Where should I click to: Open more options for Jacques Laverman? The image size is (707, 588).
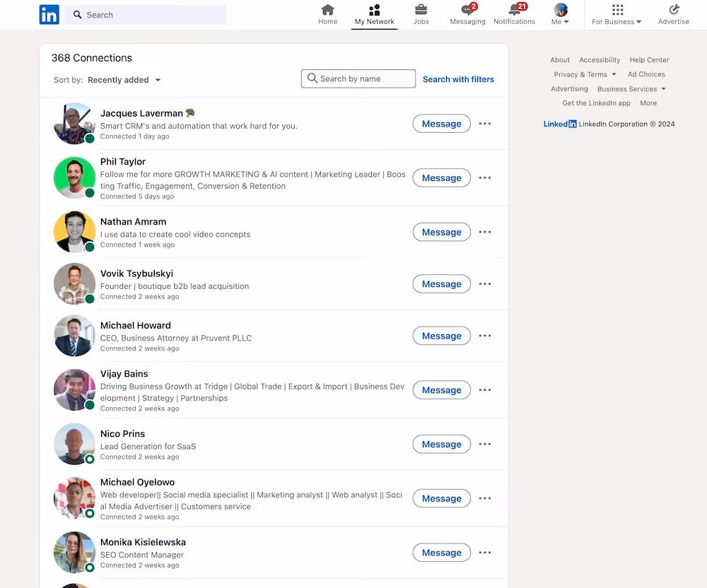click(485, 124)
